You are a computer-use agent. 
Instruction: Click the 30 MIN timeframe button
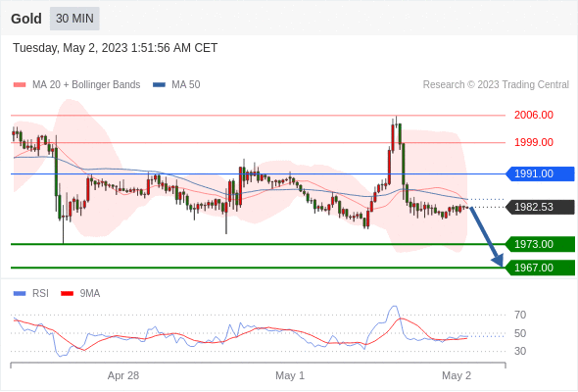click(74, 19)
